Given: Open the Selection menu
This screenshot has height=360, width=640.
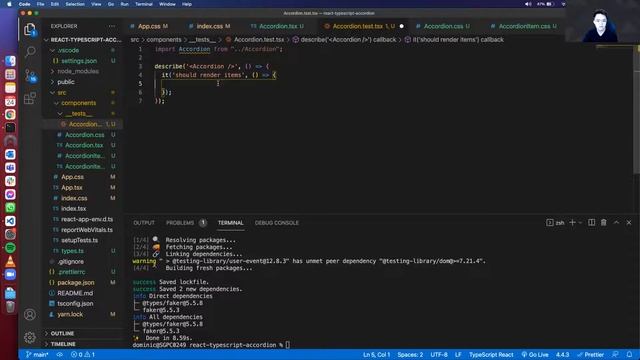Looking at the screenshot, I should click(75, 4).
